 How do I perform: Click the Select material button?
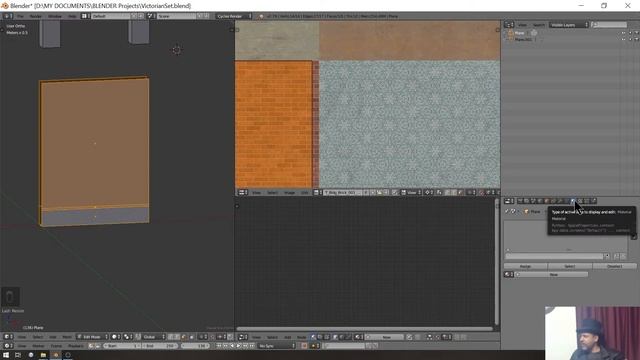coord(570,266)
